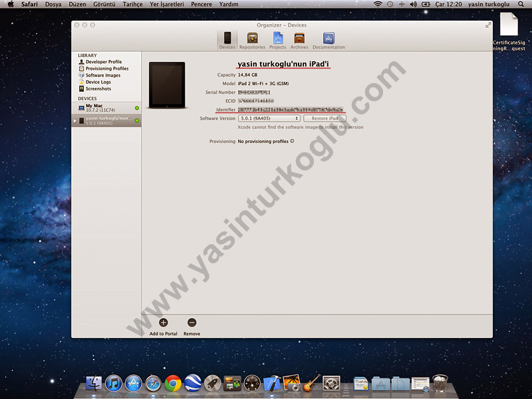This screenshot has height=399, width=532.
Task: Open the Devices section in Organizer toolbar
Action: point(227,41)
